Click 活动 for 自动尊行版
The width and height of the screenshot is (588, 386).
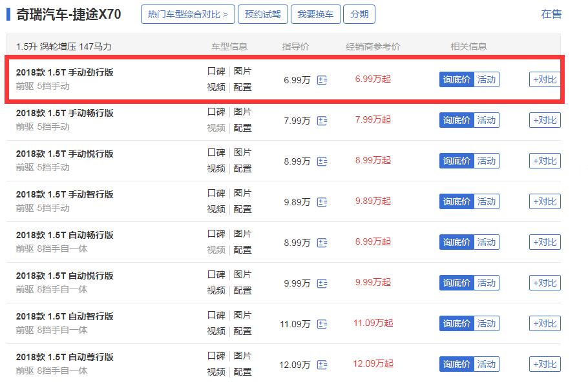pyautogui.click(x=487, y=364)
